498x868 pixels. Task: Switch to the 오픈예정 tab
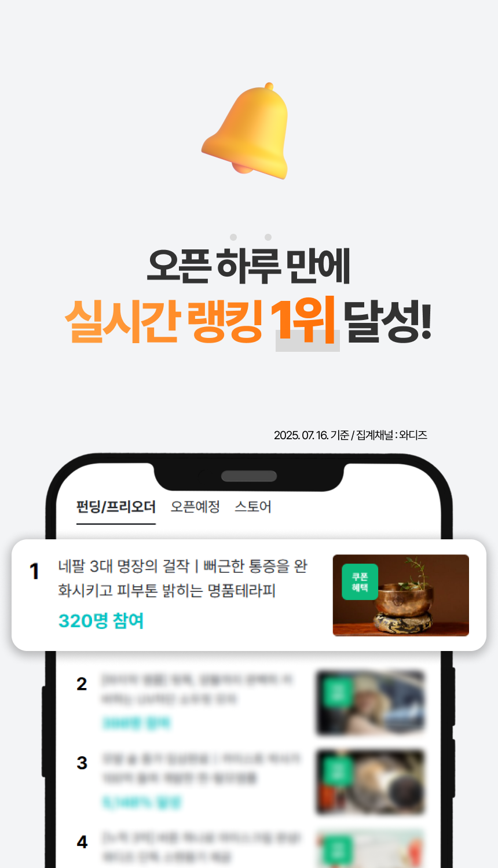click(x=195, y=507)
